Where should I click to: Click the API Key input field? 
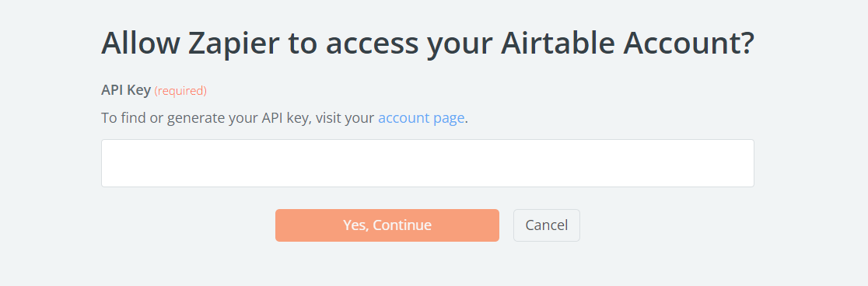coord(427,163)
